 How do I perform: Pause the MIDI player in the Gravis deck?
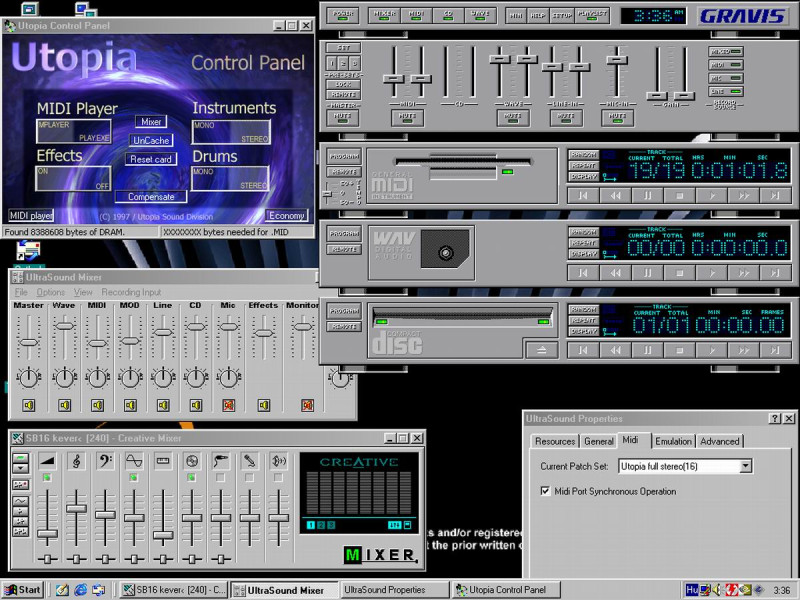(647, 195)
